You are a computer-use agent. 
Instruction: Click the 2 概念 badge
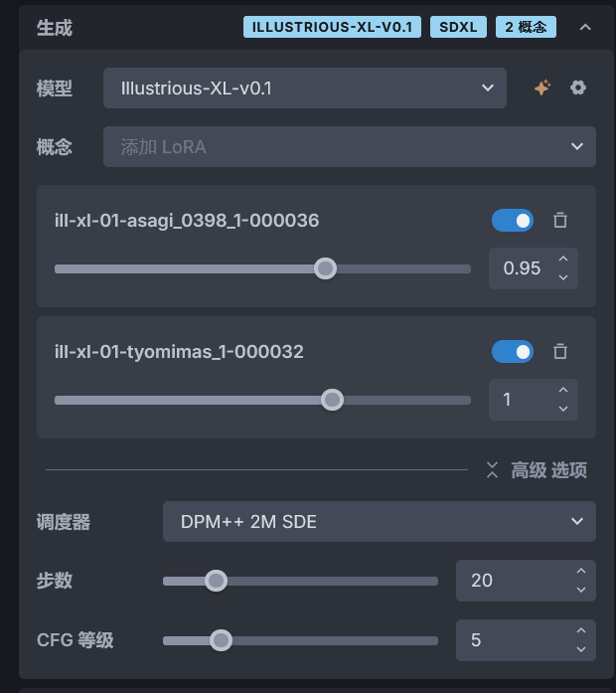pos(526,27)
